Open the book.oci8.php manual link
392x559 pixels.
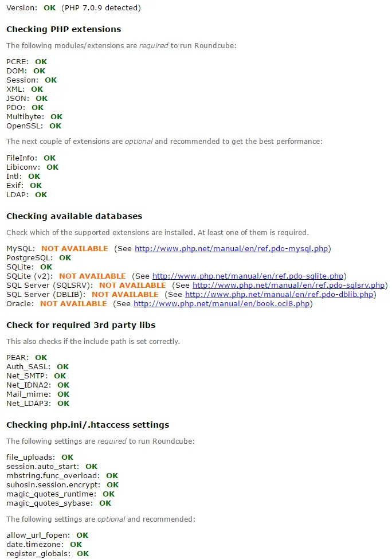tap(221, 304)
